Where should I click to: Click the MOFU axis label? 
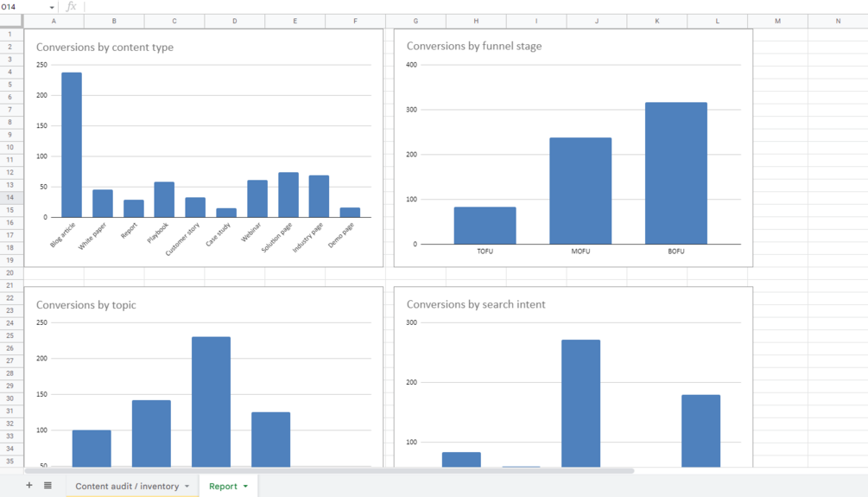pyautogui.click(x=580, y=251)
